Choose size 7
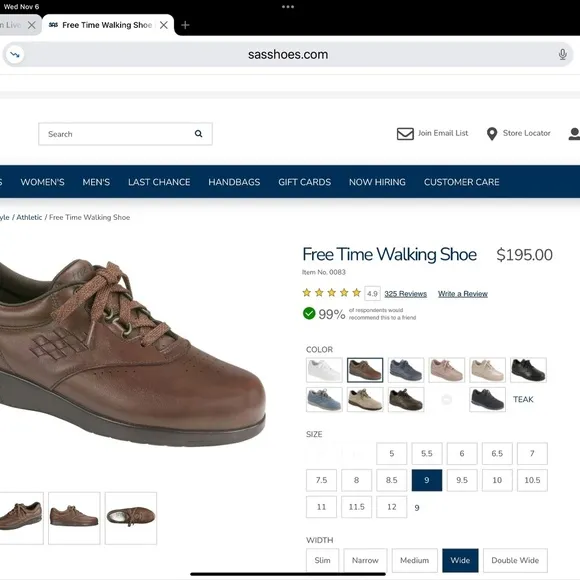 pyautogui.click(x=532, y=453)
